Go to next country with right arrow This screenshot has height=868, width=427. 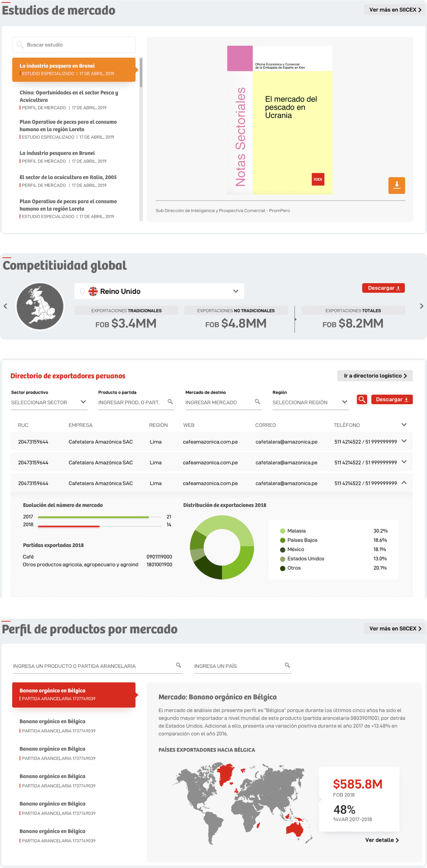click(421, 306)
